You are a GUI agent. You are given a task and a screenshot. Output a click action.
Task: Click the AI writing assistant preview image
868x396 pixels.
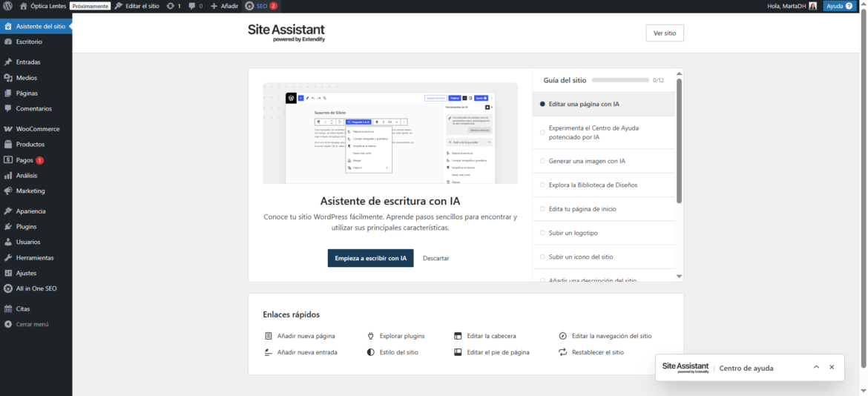(390, 133)
